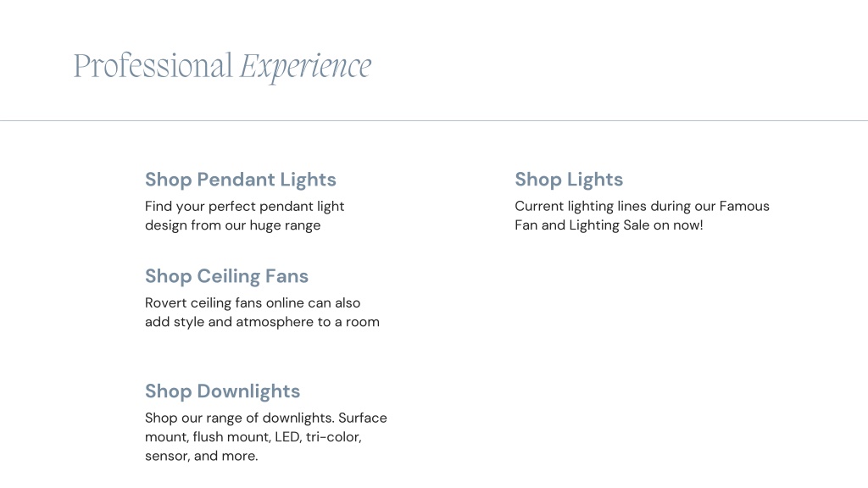Click the word Surface in downlights description

363,418
